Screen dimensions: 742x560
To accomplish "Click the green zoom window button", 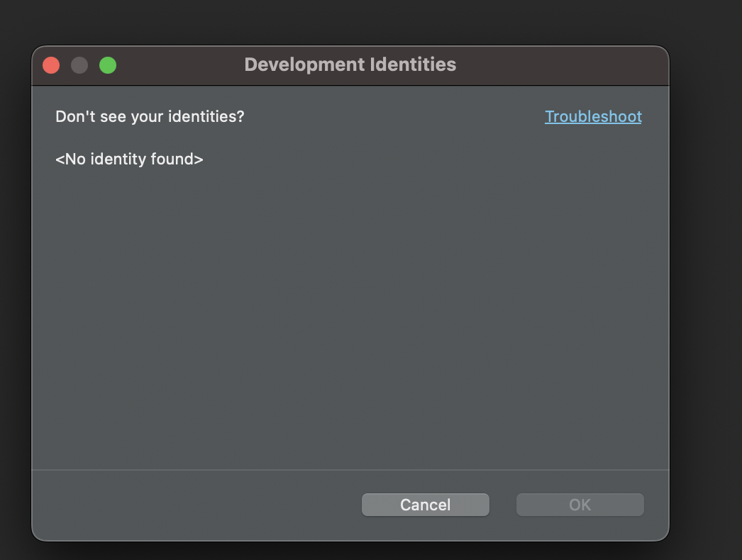I will pyautogui.click(x=108, y=65).
